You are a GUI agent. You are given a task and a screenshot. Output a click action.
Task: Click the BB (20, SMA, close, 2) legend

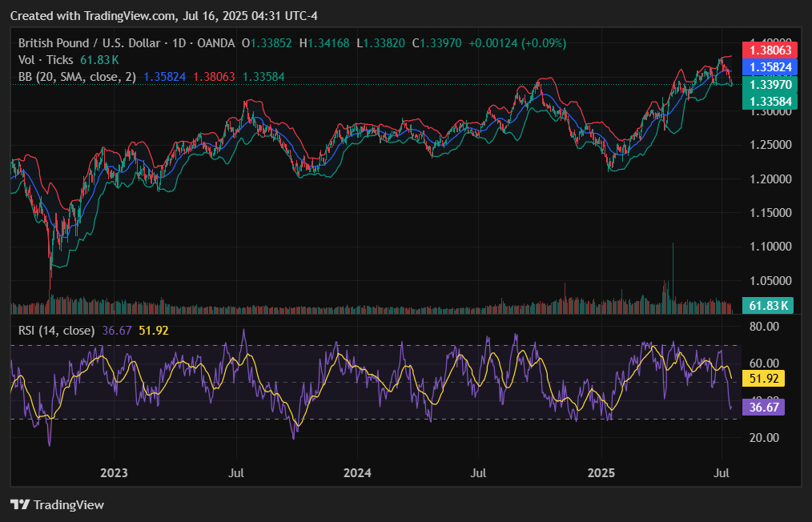coord(77,77)
